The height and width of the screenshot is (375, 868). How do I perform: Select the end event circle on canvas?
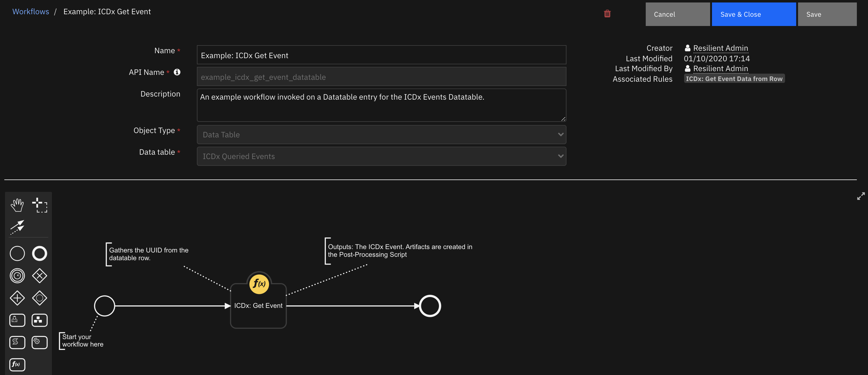pos(430,306)
